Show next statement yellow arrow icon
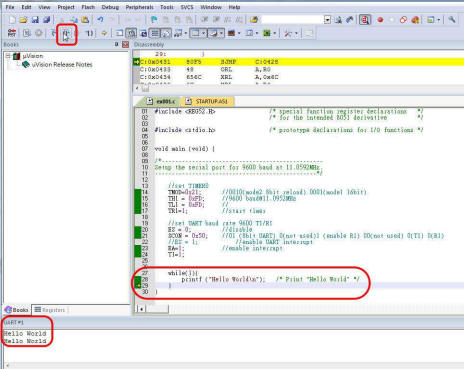 tap(104, 33)
